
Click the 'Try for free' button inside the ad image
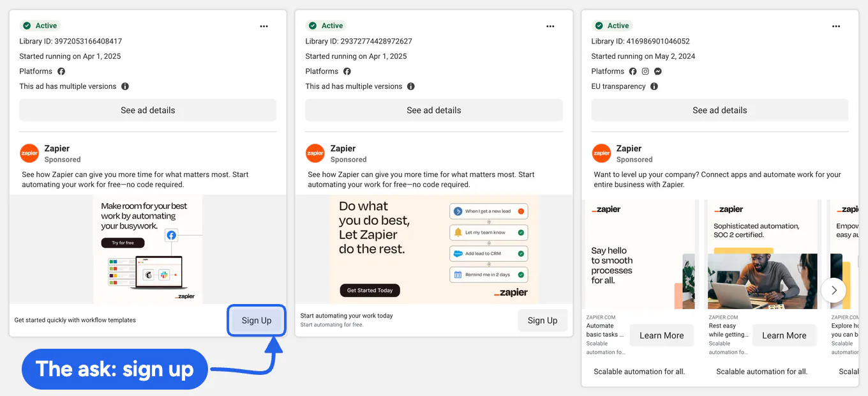(x=123, y=243)
